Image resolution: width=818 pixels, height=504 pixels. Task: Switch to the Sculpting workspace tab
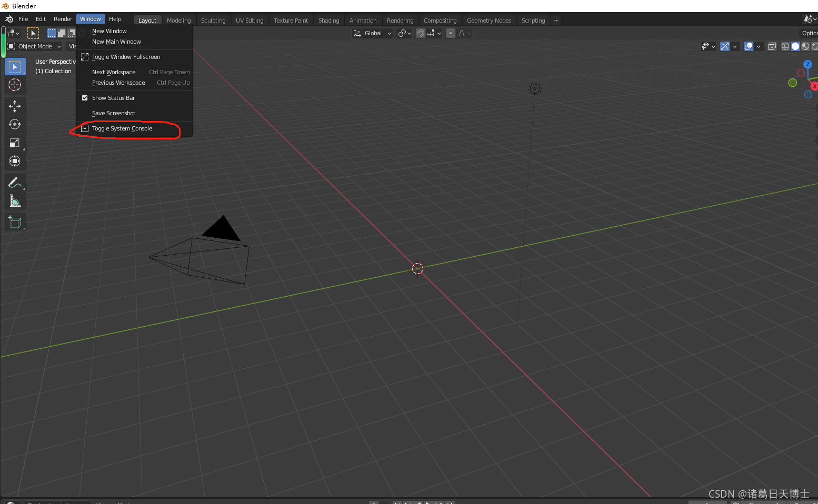[213, 21]
